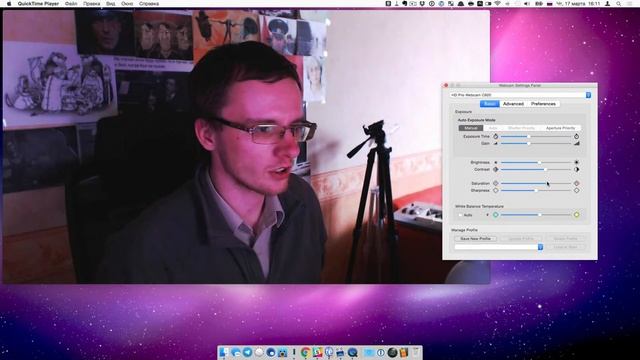Select Aperture Priority exposure mode
This screenshot has width=640, height=360.
tap(560, 128)
